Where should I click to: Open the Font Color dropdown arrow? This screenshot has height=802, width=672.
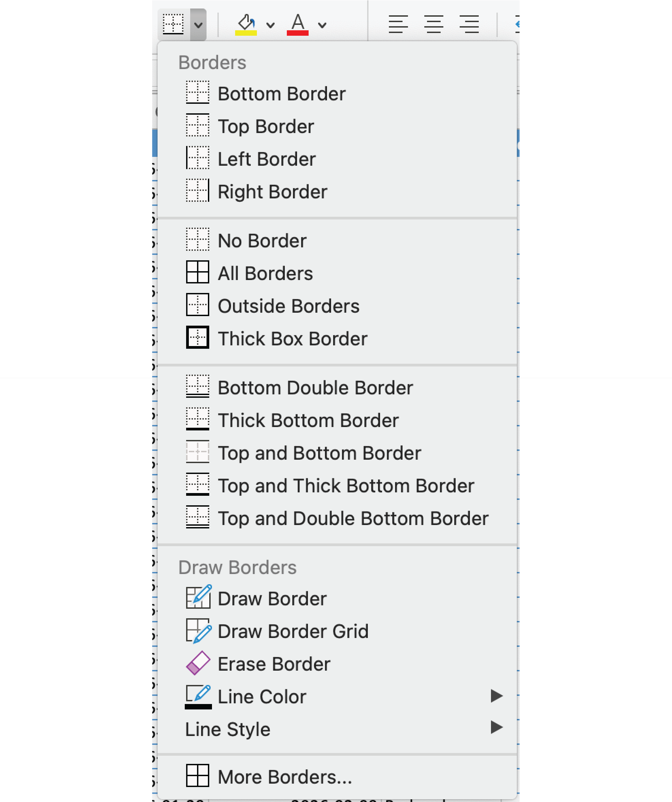(322, 25)
